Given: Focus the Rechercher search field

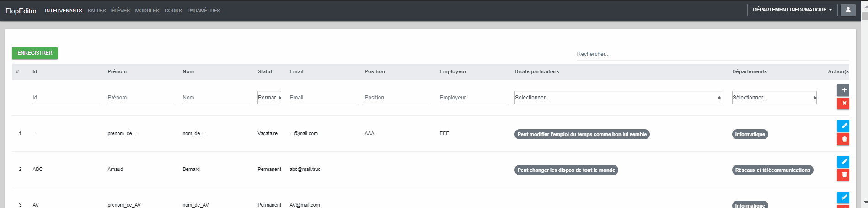Looking at the screenshot, I should 713,54.
